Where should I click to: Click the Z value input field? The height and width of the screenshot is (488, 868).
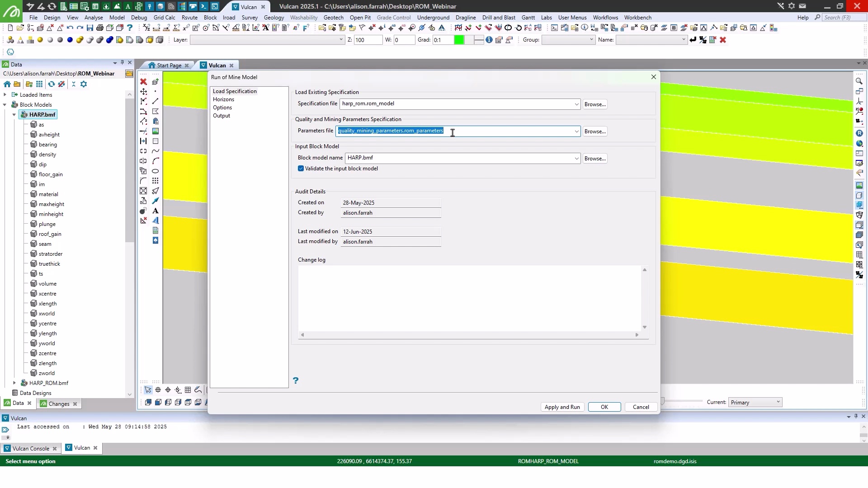coord(368,40)
